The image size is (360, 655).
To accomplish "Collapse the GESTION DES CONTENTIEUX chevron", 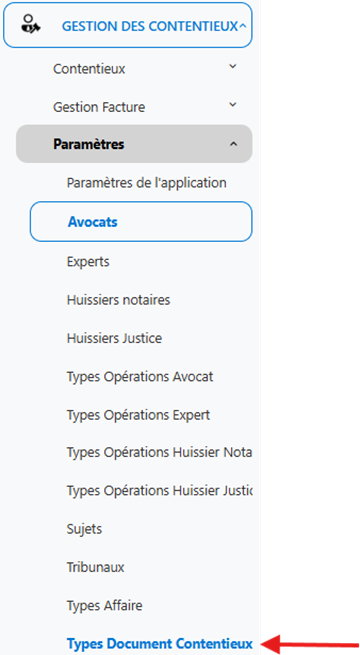I will click(x=243, y=26).
